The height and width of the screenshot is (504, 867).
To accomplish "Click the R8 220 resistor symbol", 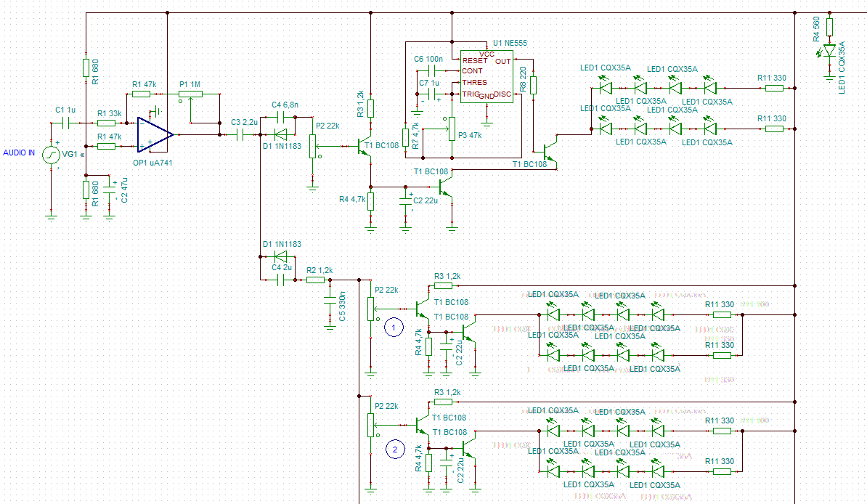I will pos(533,85).
